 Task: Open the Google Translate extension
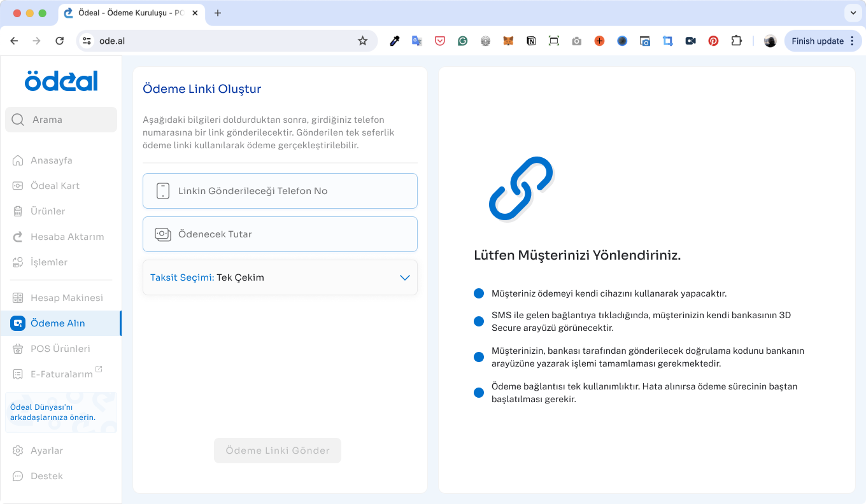[417, 41]
